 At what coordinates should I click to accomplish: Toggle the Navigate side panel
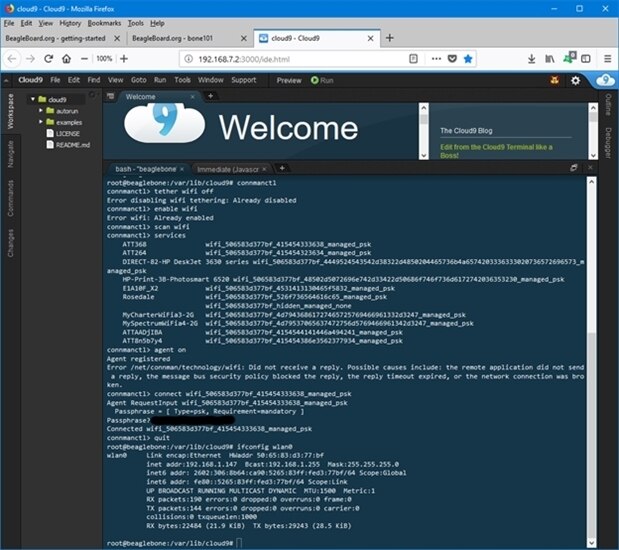(x=10, y=154)
